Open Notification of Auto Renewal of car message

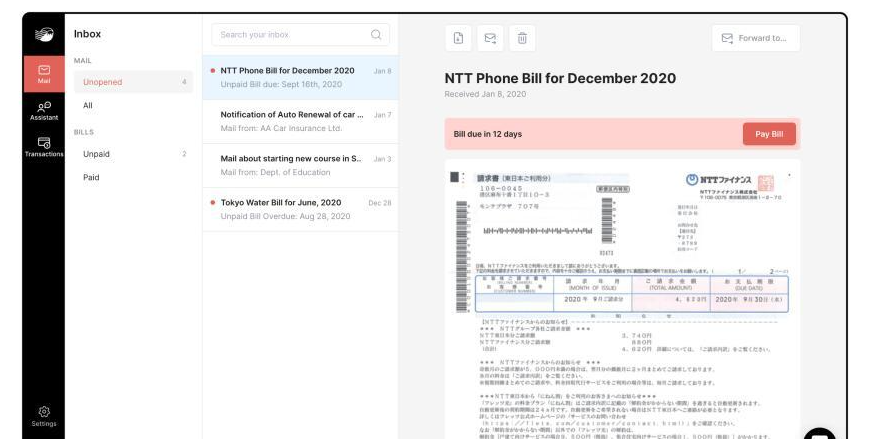coord(301,122)
